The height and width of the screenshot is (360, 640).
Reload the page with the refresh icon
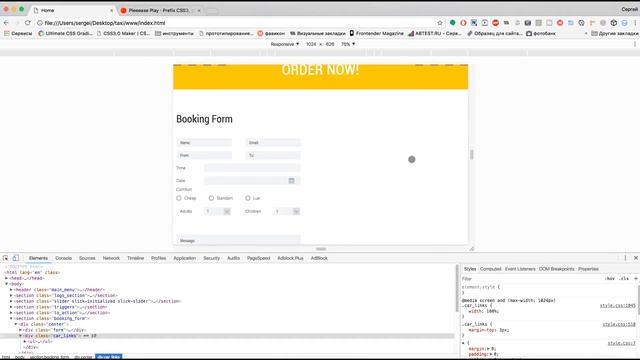(x=28, y=23)
